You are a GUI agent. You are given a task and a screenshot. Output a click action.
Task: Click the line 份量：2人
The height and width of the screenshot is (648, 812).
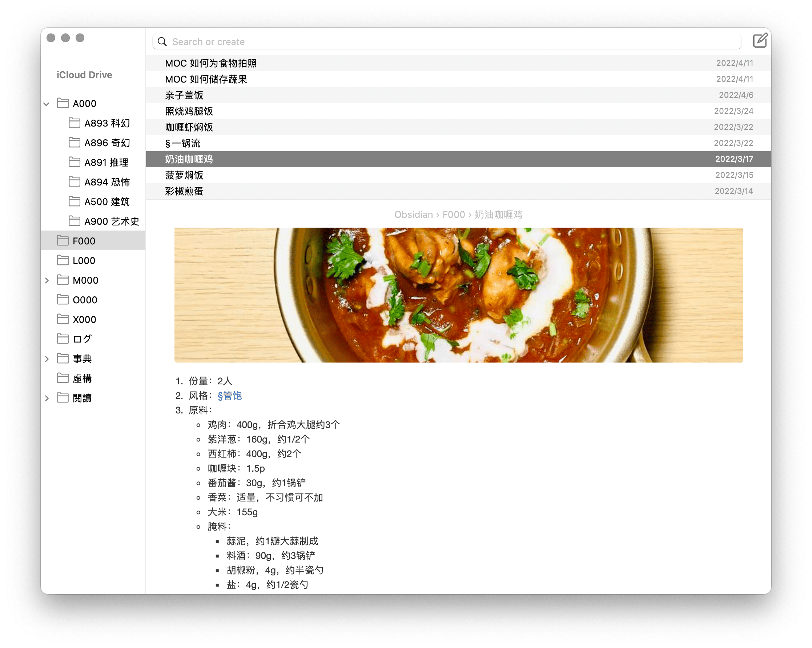point(210,381)
